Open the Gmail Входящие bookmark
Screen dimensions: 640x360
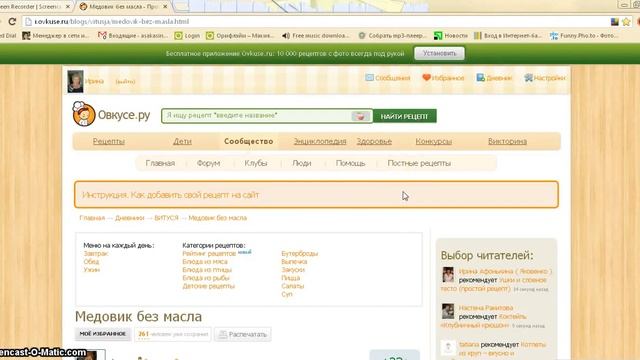[x=133, y=36]
